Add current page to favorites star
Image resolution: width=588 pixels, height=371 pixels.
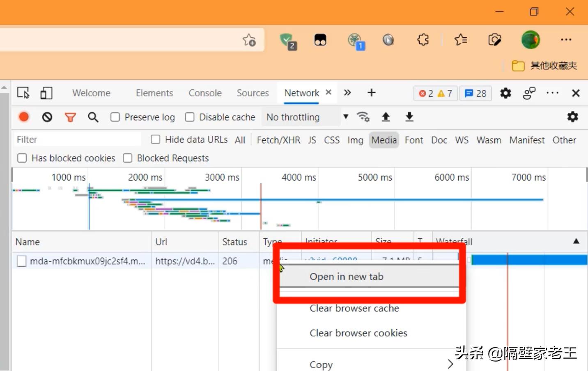[249, 40]
